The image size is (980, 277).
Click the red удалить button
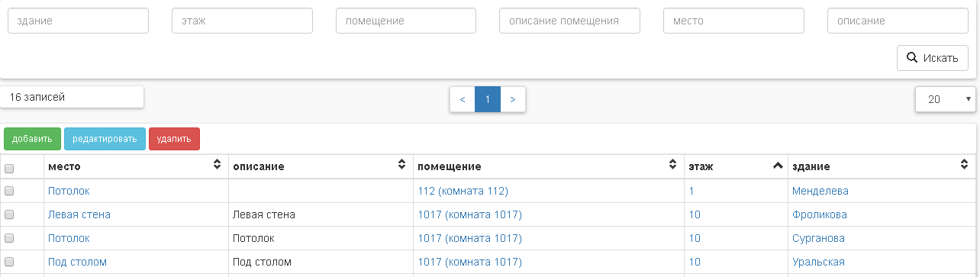tap(174, 139)
